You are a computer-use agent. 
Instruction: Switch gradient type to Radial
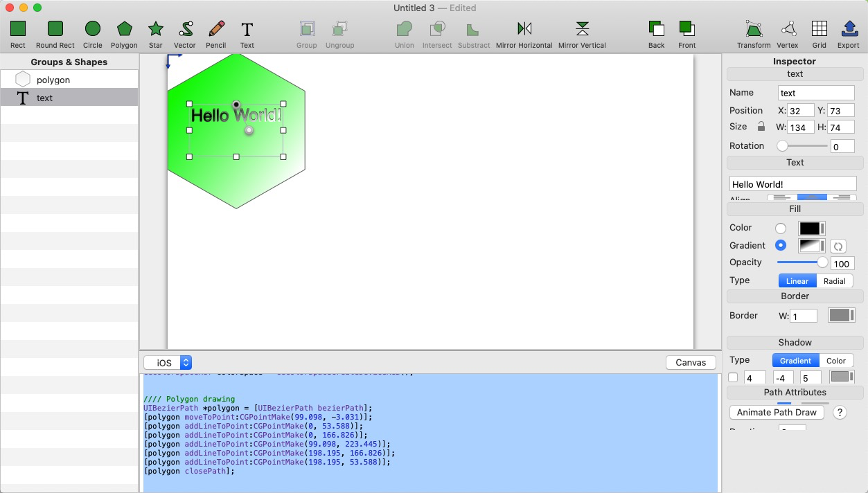click(835, 281)
